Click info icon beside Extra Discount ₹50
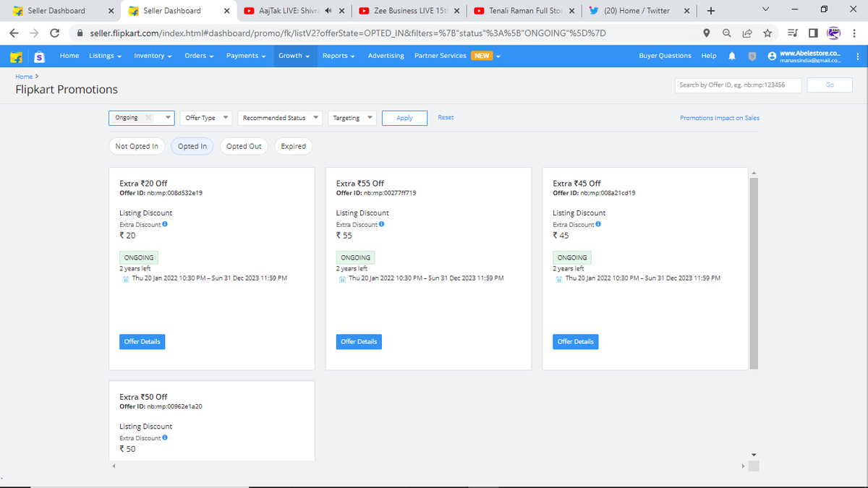The width and height of the screenshot is (868, 488). coord(166,437)
